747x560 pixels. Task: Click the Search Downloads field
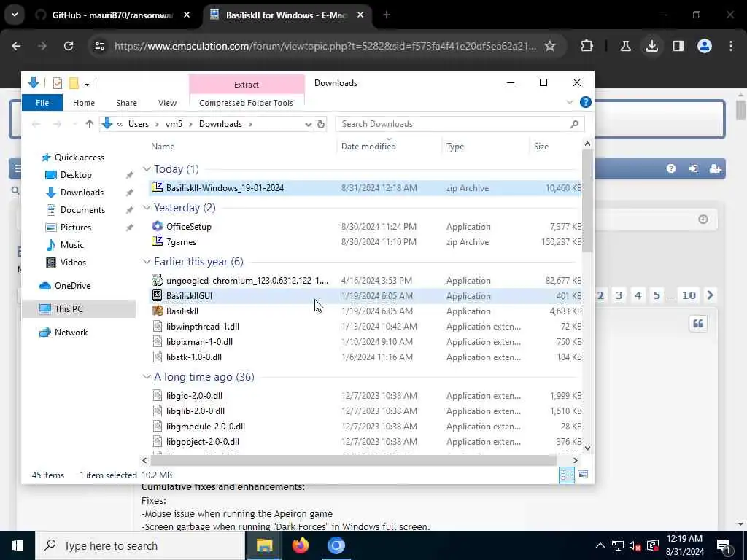tap(460, 124)
